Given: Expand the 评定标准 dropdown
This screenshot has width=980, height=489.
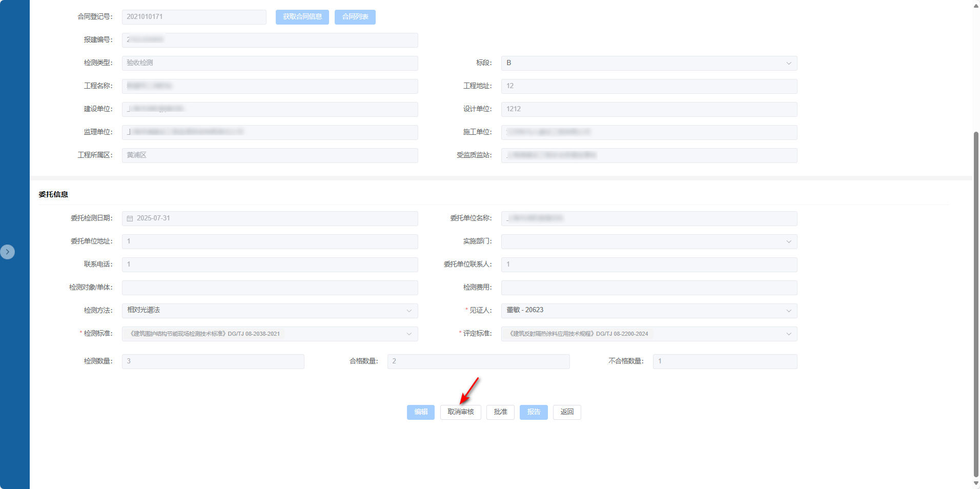Looking at the screenshot, I should click(x=788, y=334).
